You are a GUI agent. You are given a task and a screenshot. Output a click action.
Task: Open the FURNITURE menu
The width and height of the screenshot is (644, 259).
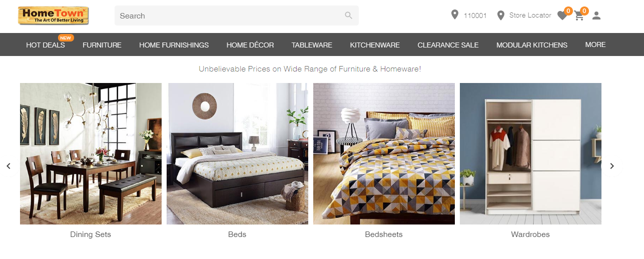pyautogui.click(x=102, y=45)
